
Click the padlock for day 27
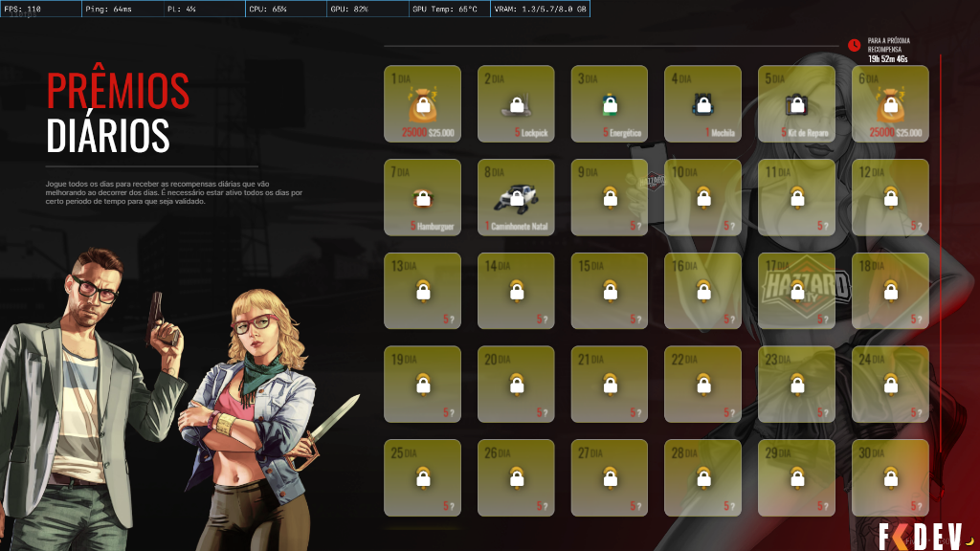coord(610,478)
